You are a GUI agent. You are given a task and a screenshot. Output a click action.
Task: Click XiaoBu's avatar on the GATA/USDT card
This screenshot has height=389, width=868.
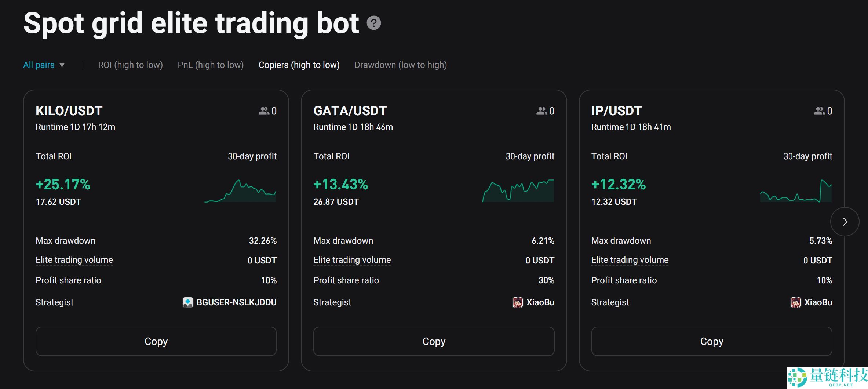click(518, 302)
